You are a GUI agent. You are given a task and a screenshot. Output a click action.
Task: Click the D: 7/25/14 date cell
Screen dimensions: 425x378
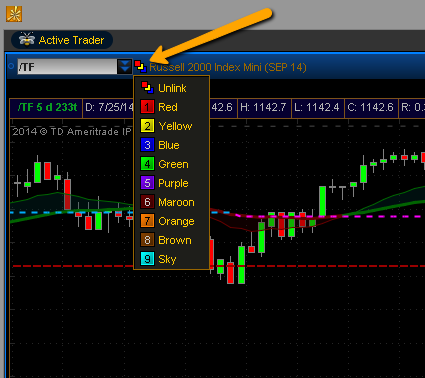[109, 107]
